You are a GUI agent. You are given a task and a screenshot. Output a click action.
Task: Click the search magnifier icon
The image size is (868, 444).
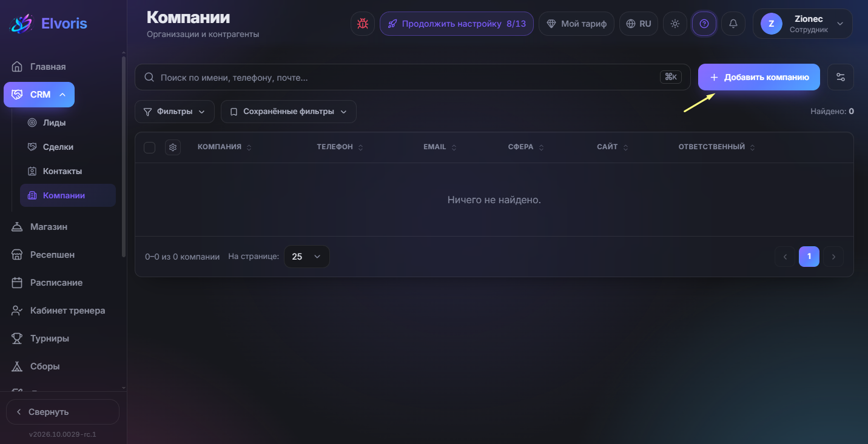point(149,78)
